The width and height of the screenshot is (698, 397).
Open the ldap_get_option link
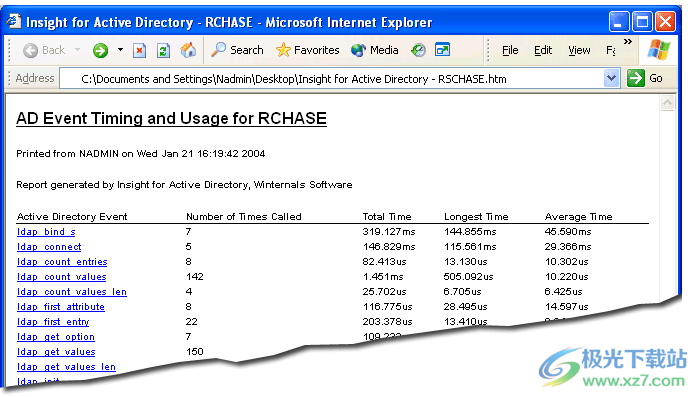(56, 337)
